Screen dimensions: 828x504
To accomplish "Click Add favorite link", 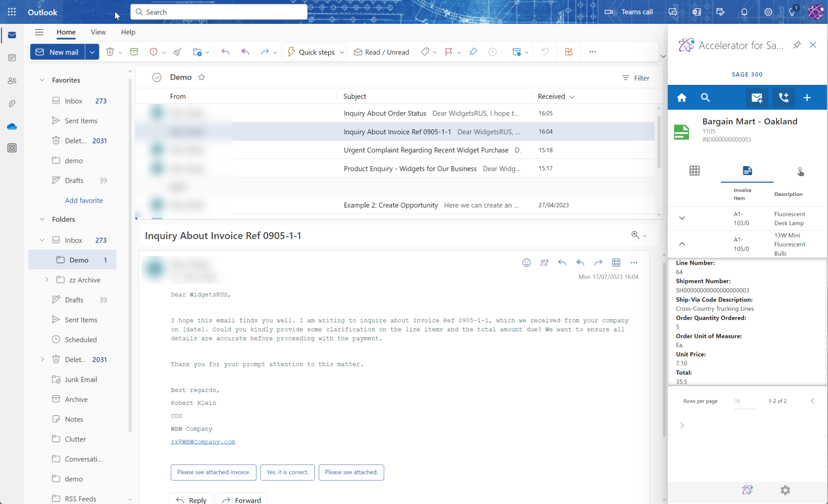I will tap(84, 200).
